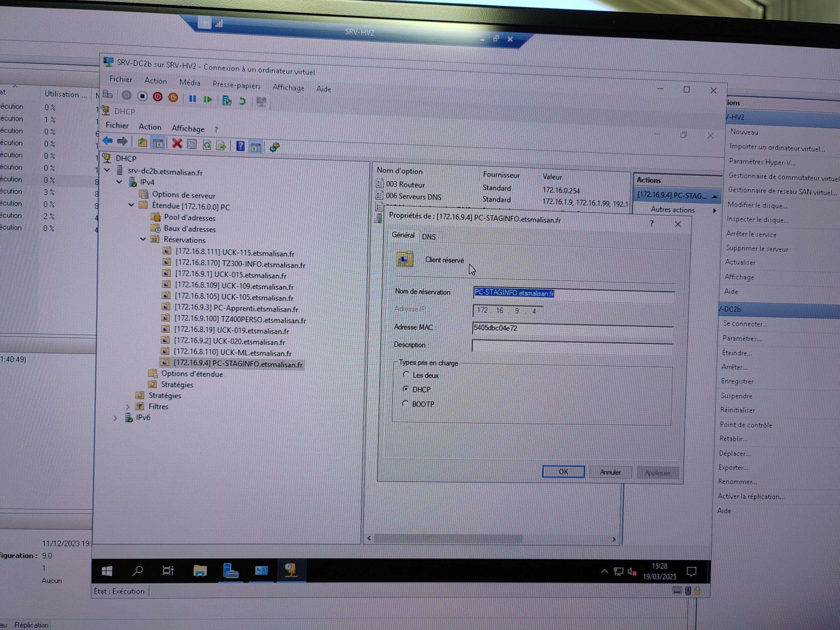Expand Autres actions submenu arrow
The image size is (840, 630).
tap(714, 210)
